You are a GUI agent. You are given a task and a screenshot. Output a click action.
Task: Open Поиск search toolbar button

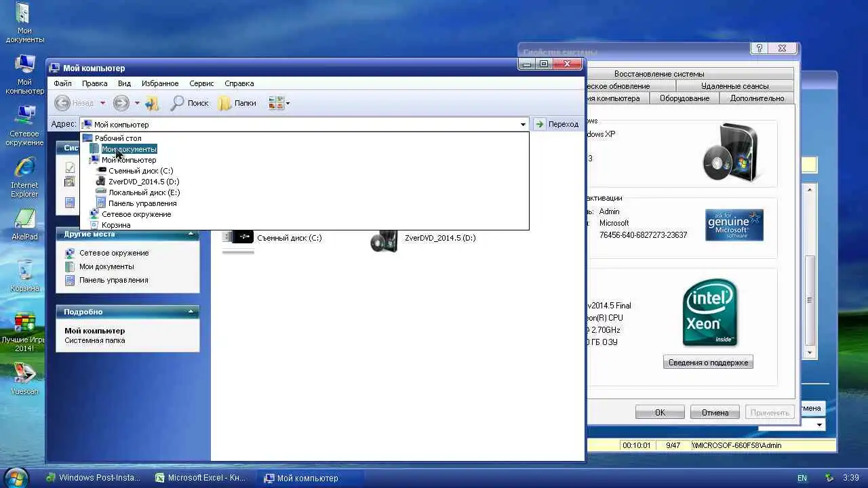189,103
